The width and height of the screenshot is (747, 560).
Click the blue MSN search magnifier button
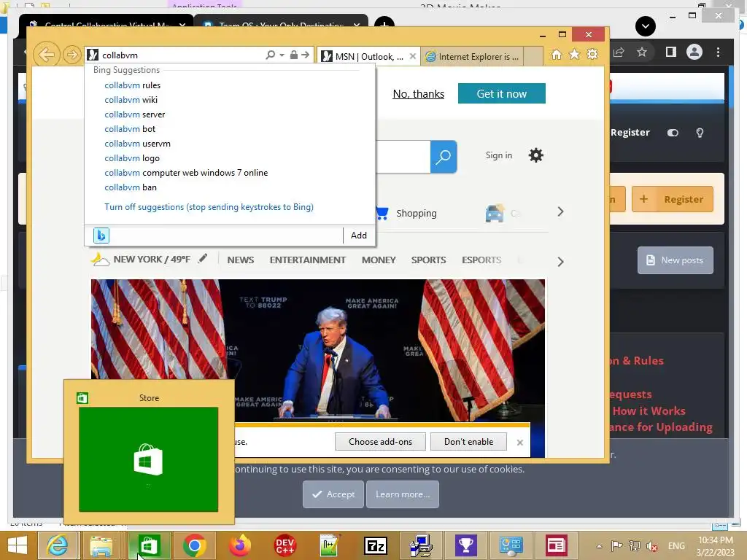coord(444,156)
